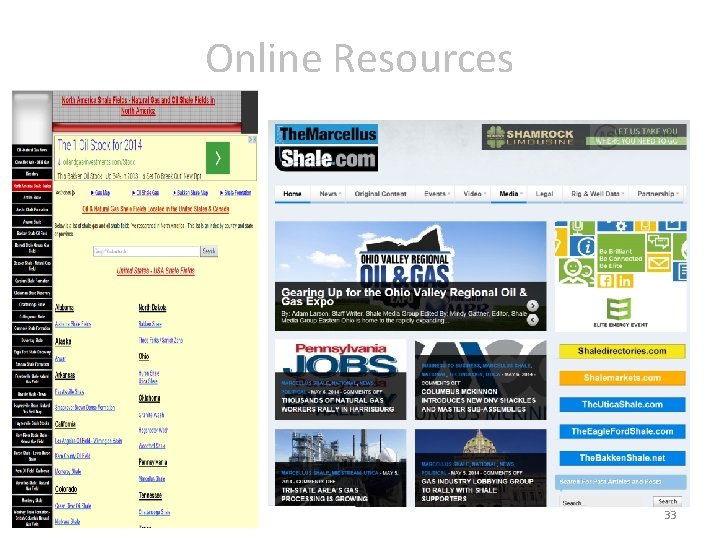Click the Oil & Natural Gas Shale Fields red heading link
This screenshot has width=720, height=540.
pyautogui.click(x=156, y=209)
